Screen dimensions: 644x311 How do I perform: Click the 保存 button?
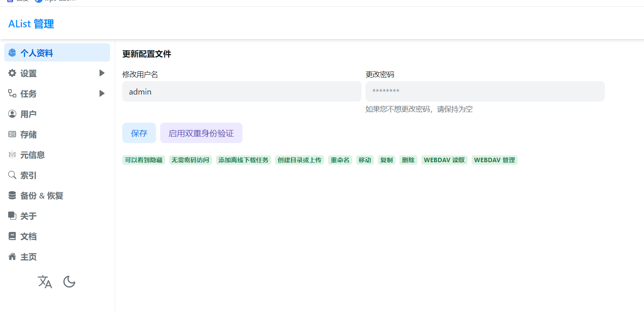[139, 133]
